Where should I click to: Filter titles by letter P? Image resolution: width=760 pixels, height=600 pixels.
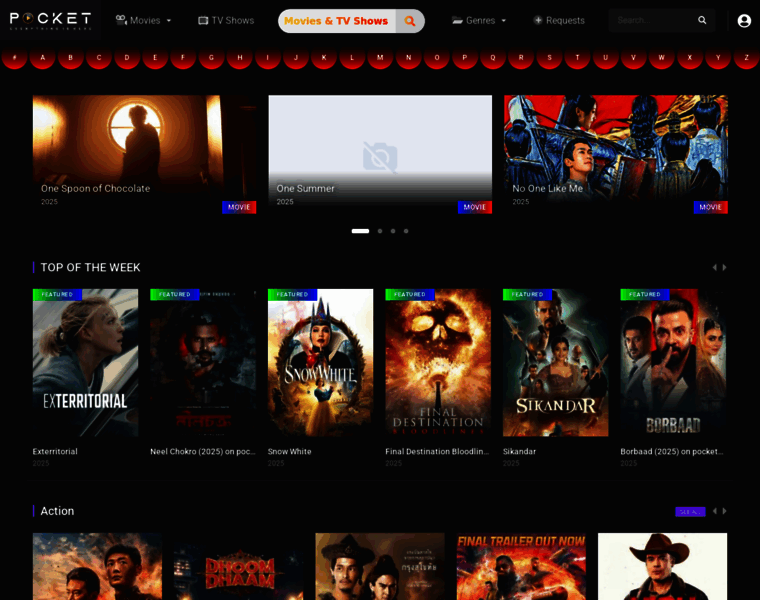[465, 57]
